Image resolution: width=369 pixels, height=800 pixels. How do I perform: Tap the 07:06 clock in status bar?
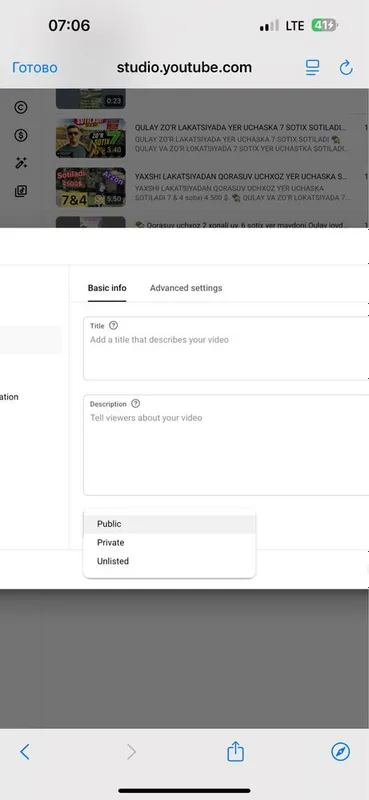point(69,26)
